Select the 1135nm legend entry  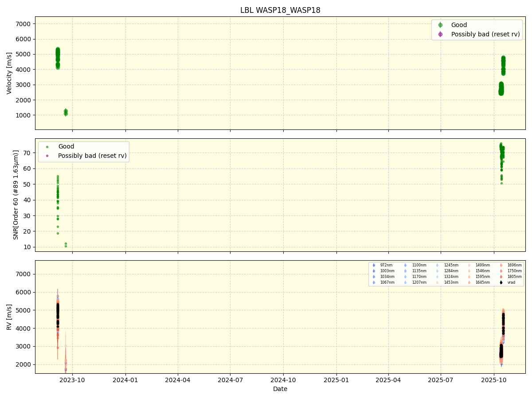pos(419,271)
